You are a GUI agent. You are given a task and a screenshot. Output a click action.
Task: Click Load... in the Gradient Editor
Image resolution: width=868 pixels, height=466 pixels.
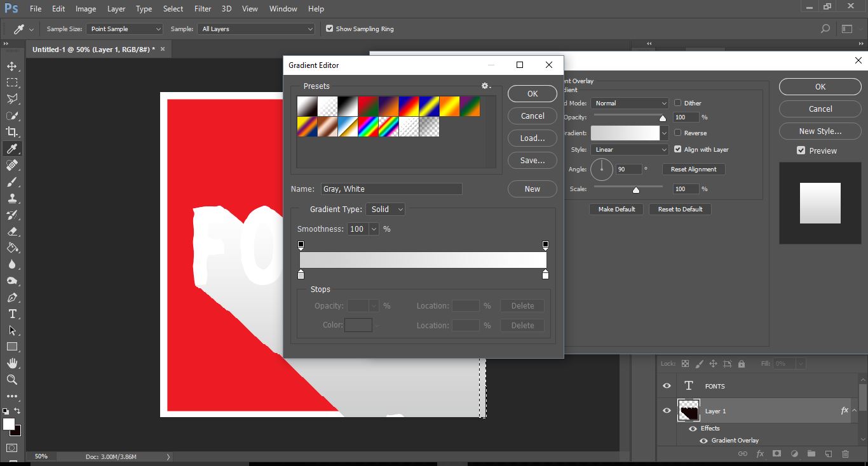click(532, 138)
